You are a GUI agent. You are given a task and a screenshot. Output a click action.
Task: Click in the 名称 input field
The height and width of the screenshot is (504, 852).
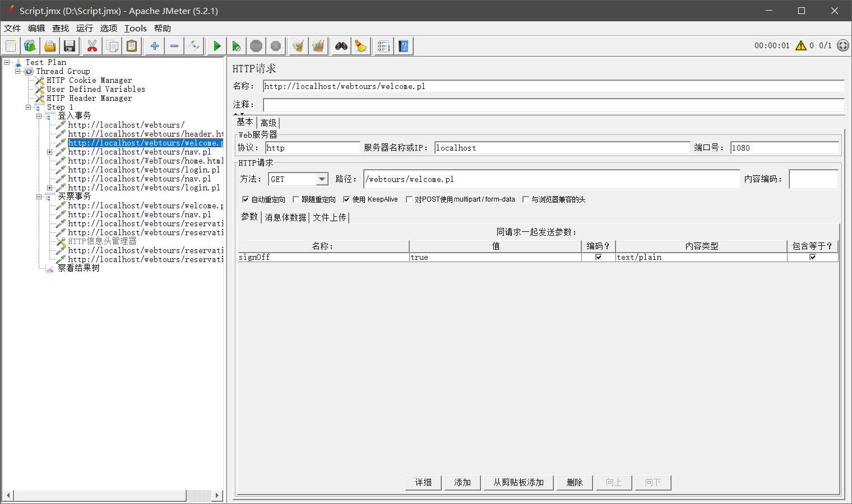553,86
